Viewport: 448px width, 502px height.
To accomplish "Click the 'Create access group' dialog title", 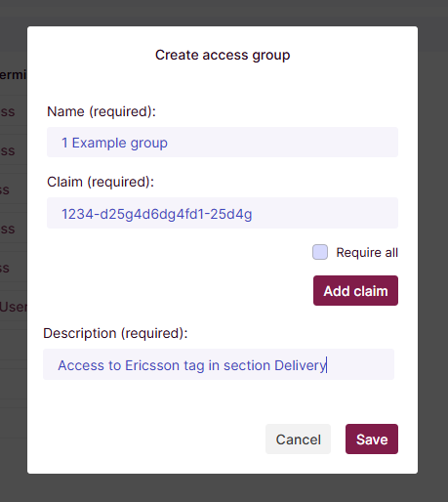I will click(223, 55).
